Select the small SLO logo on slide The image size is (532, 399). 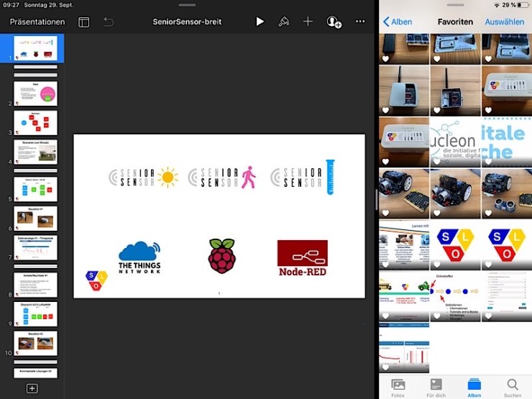pos(96,280)
